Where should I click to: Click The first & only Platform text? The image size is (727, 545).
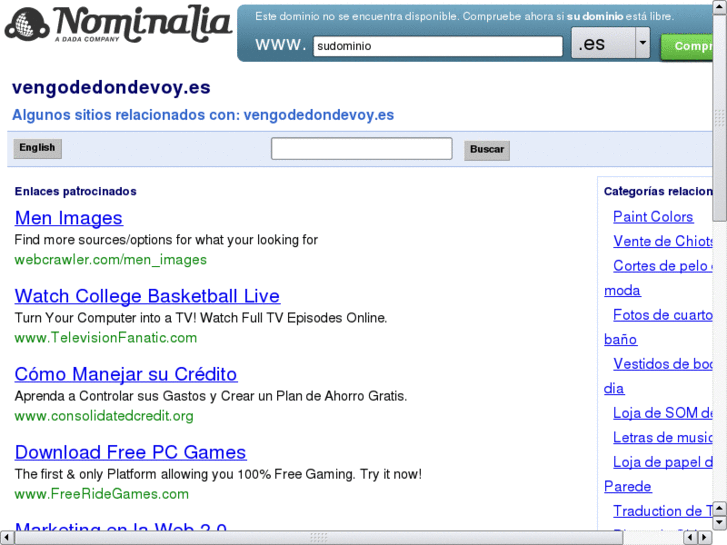218,474
